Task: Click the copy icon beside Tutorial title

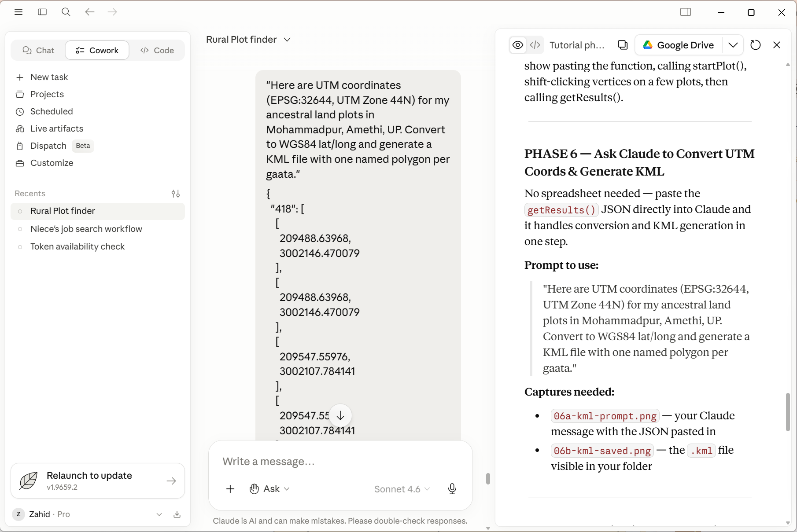Action: tap(623, 45)
